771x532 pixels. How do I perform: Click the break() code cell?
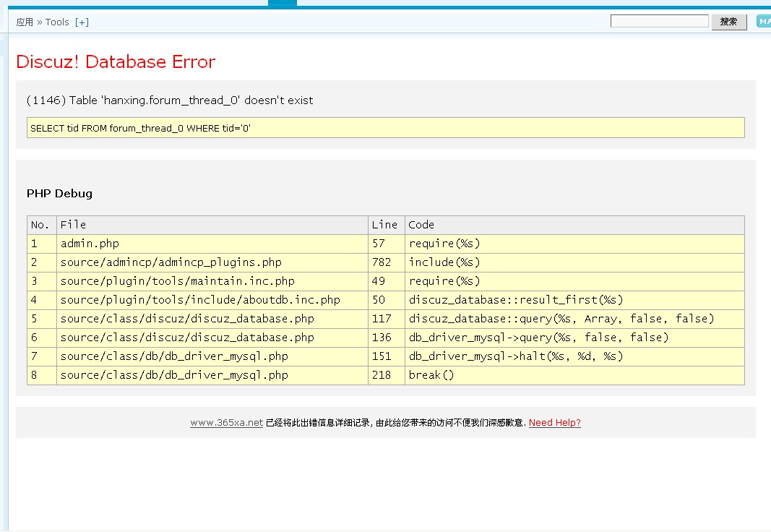[x=574, y=375]
